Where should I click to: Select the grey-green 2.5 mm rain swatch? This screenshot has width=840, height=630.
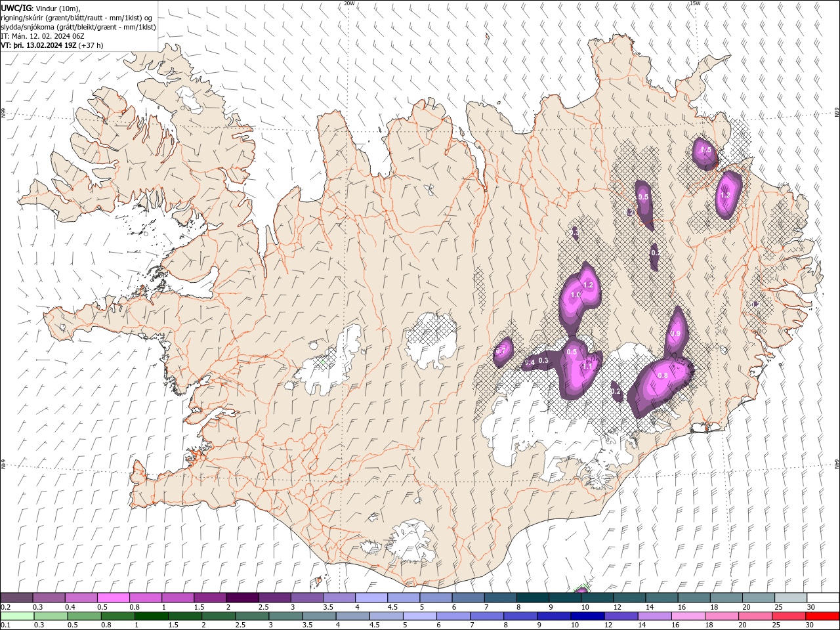(x=251, y=616)
